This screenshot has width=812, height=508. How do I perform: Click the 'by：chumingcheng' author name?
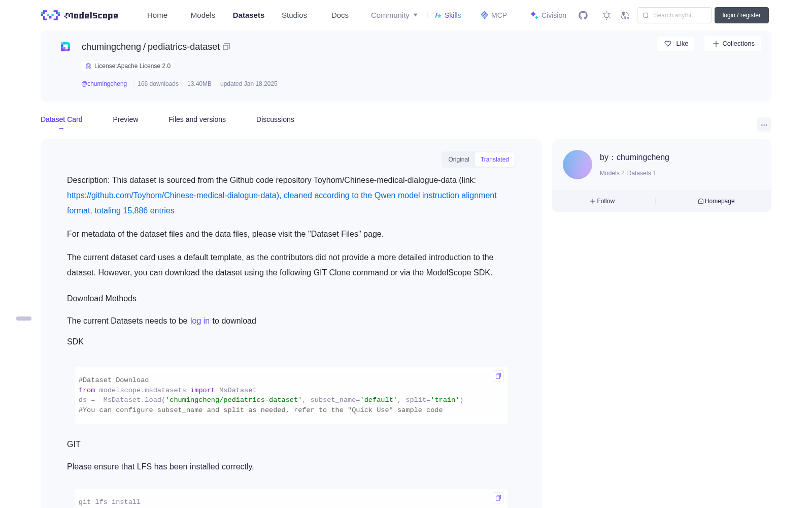coord(634,157)
